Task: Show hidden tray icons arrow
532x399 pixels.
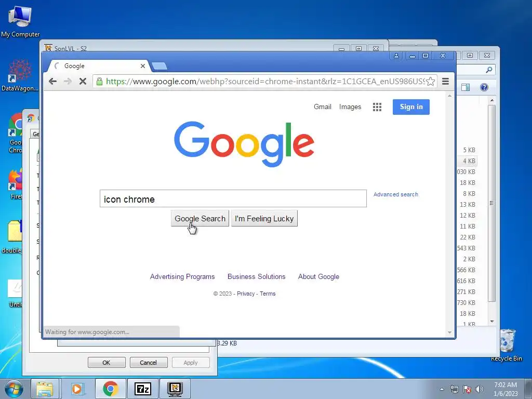Action: 442,389
